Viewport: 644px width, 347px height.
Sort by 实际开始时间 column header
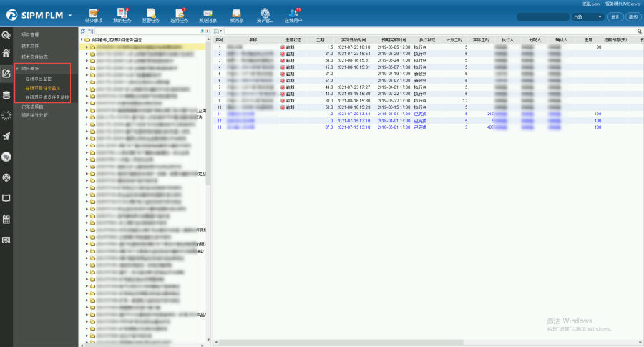[353, 40]
